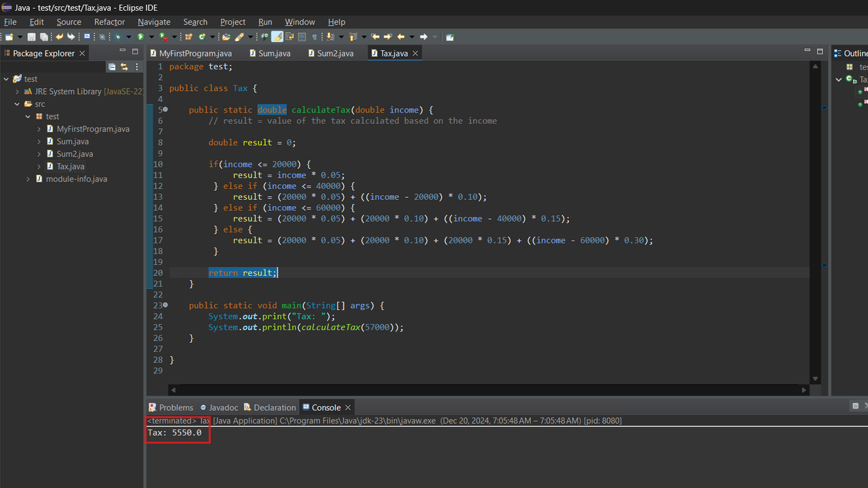Click Previous Annotation up-arrow icon

click(x=353, y=37)
